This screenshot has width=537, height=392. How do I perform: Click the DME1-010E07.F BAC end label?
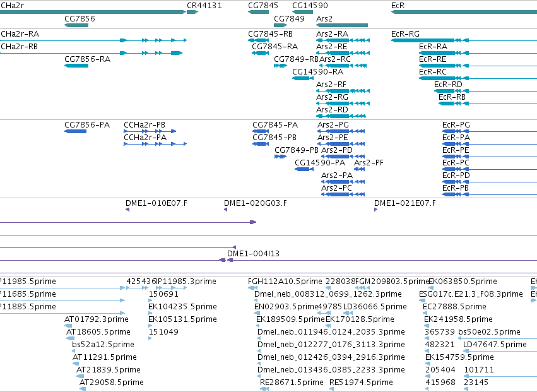pos(156,203)
